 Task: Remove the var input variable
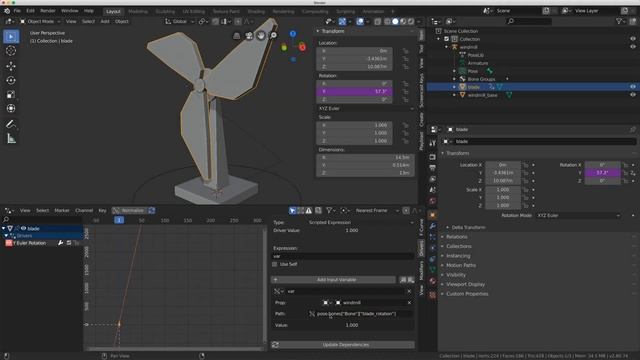point(409,291)
